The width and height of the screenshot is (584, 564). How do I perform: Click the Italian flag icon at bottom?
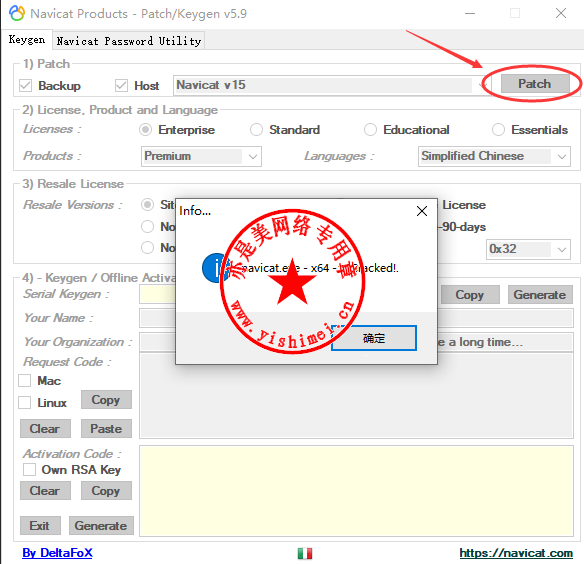305,553
